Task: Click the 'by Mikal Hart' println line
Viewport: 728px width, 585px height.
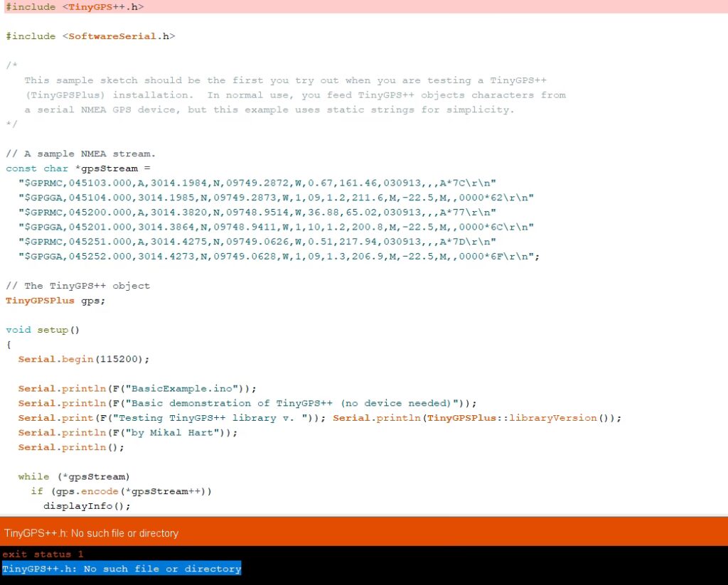Action: pyautogui.click(x=128, y=432)
